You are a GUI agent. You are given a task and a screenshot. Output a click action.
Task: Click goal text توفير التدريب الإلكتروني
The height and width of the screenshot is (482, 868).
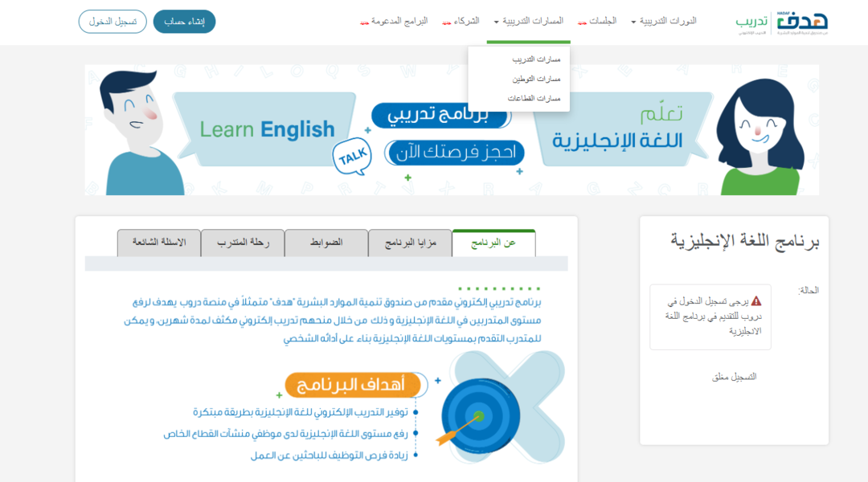click(x=300, y=412)
